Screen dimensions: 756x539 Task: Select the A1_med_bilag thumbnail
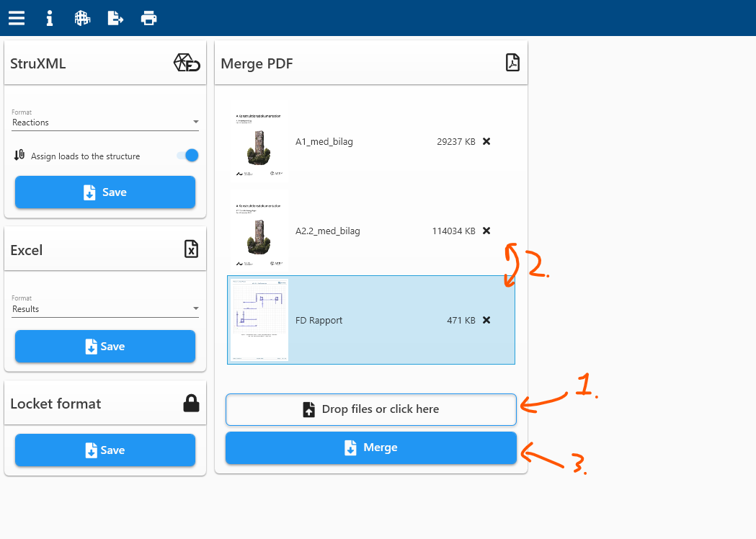pyautogui.click(x=259, y=142)
